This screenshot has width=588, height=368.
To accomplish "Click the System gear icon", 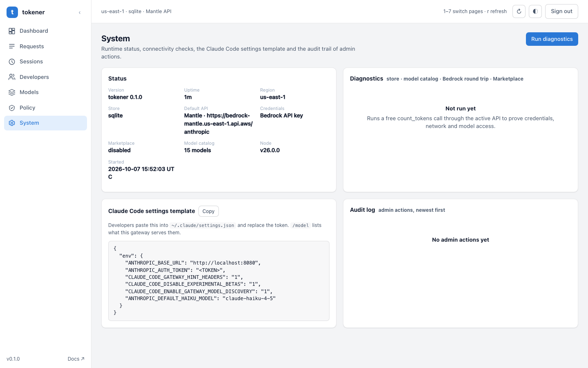I will click(12, 123).
